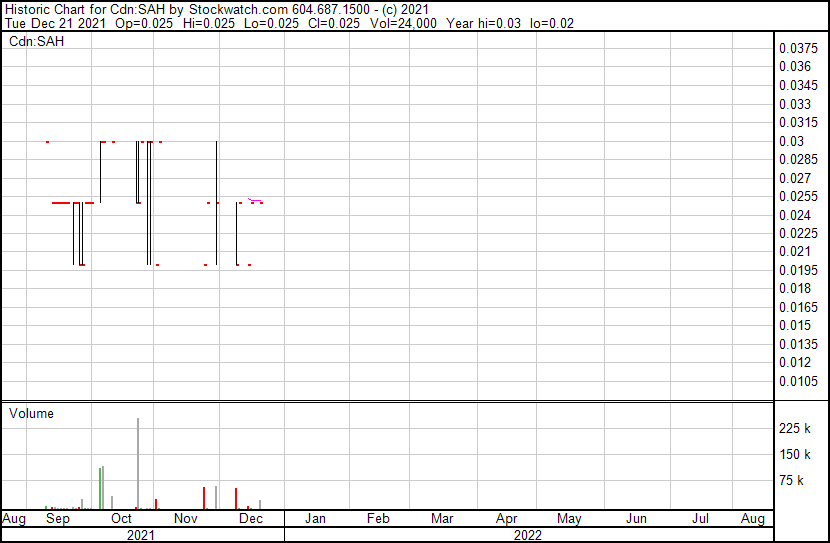Click the 0.03 price axis label

791,141
